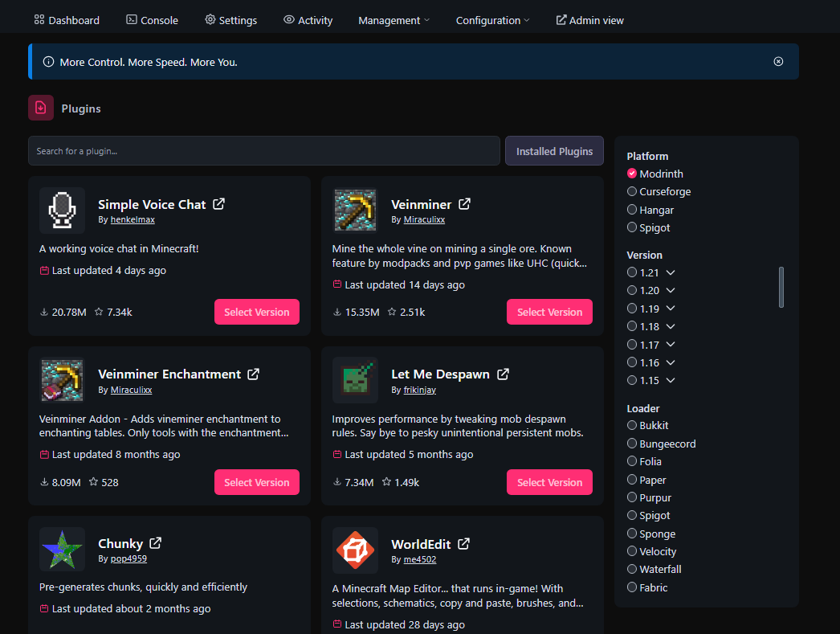Expand the 1.20 version chevron
The width and height of the screenshot is (840, 634).
[x=671, y=290]
